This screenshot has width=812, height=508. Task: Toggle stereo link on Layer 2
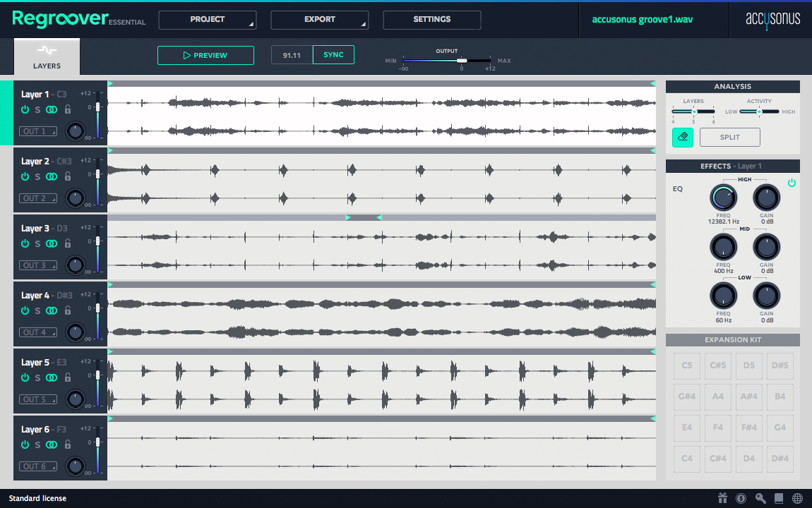[x=52, y=176]
